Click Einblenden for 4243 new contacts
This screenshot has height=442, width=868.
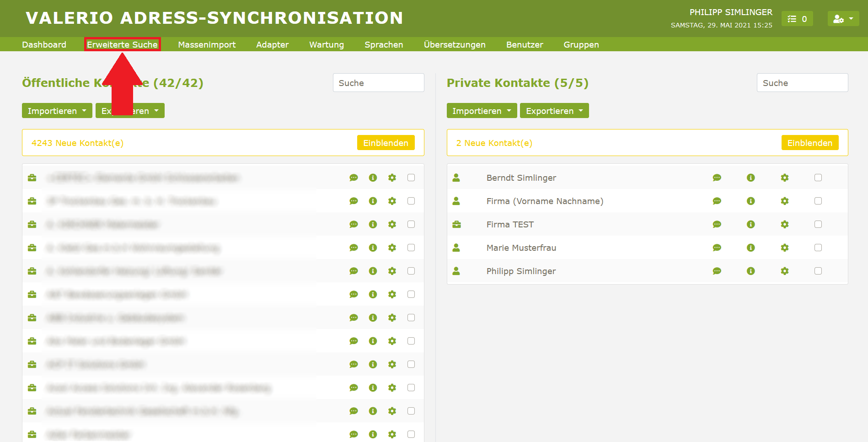click(386, 143)
